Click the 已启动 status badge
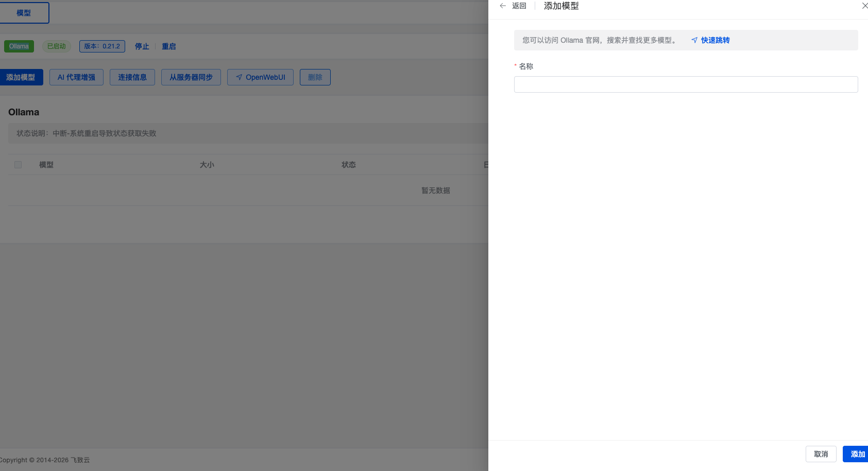 pyautogui.click(x=57, y=46)
